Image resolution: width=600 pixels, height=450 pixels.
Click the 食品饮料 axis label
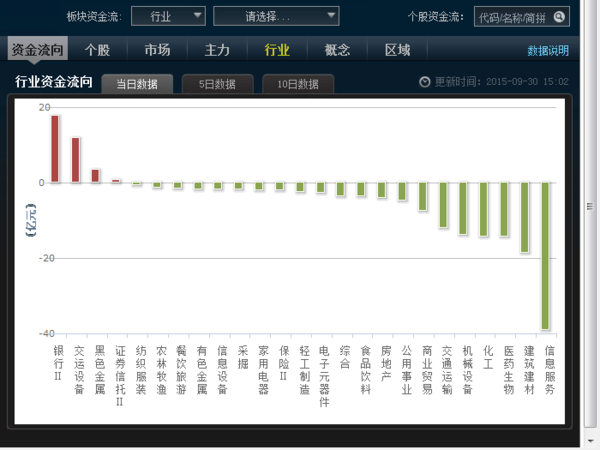365,370
